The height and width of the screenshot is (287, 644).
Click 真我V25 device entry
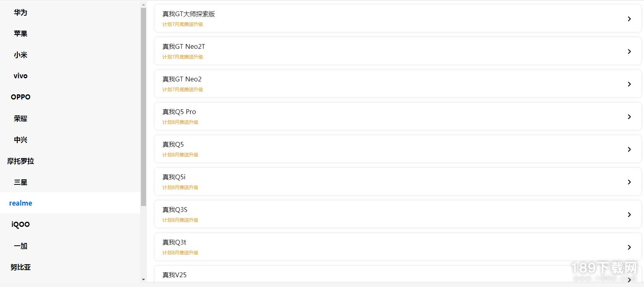pyautogui.click(x=174, y=275)
